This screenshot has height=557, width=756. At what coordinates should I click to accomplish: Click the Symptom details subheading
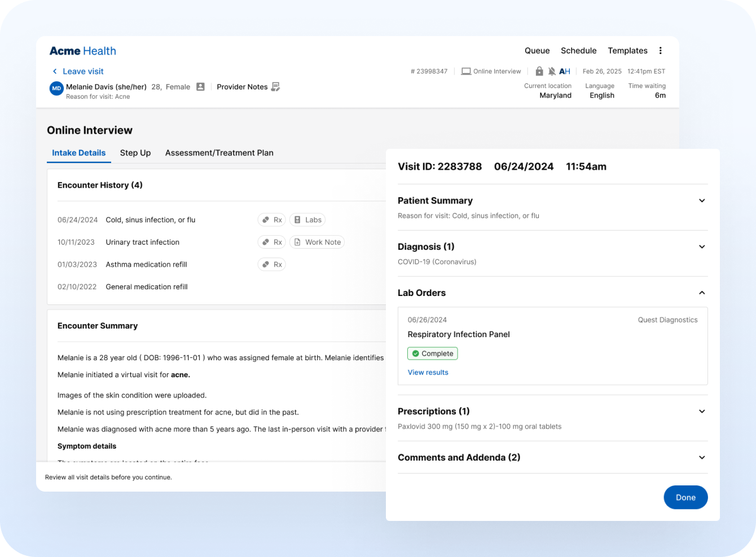(x=87, y=447)
